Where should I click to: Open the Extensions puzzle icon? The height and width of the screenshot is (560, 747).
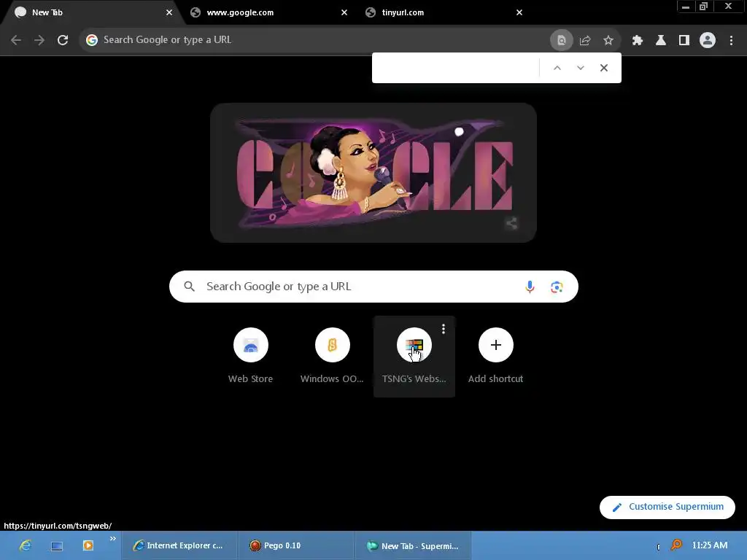(638, 41)
